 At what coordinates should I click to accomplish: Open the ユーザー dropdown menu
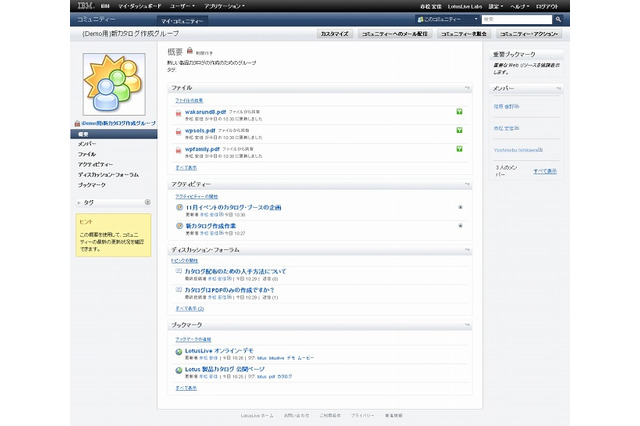(x=182, y=6)
